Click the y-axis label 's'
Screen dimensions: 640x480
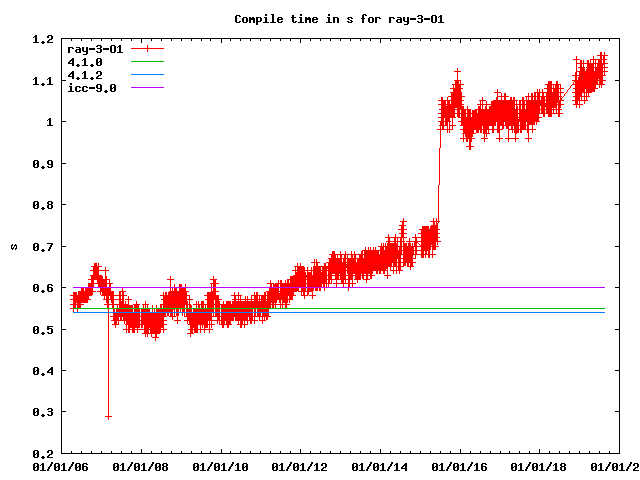pyautogui.click(x=13, y=246)
